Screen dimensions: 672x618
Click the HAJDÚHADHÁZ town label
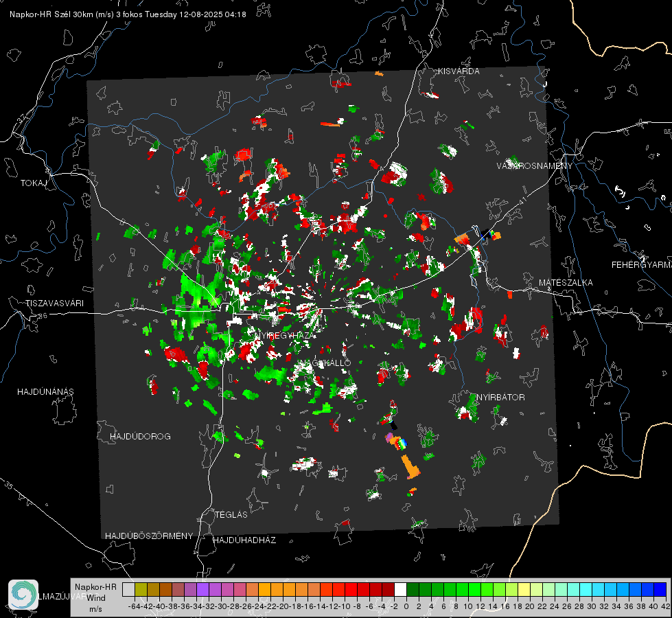click(244, 540)
